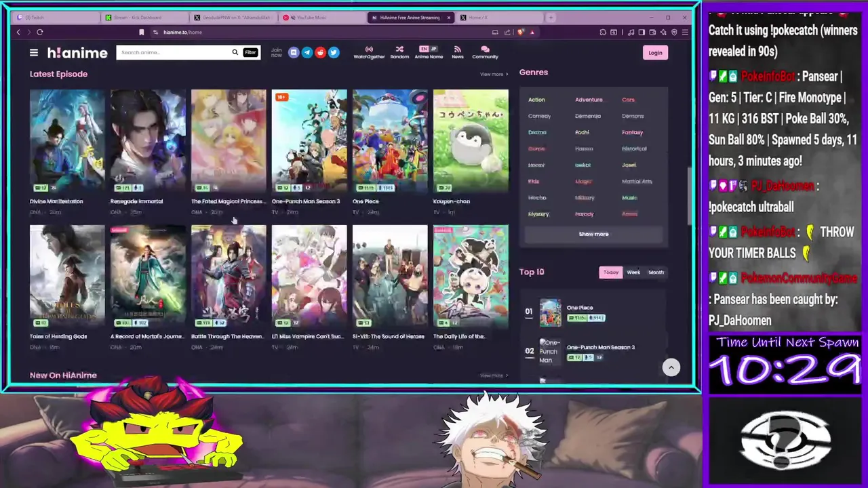Screen dimensions: 868x488
Task: Open the Renegade Immortal poster
Action: pyautogui.click(x=148, y=140)
